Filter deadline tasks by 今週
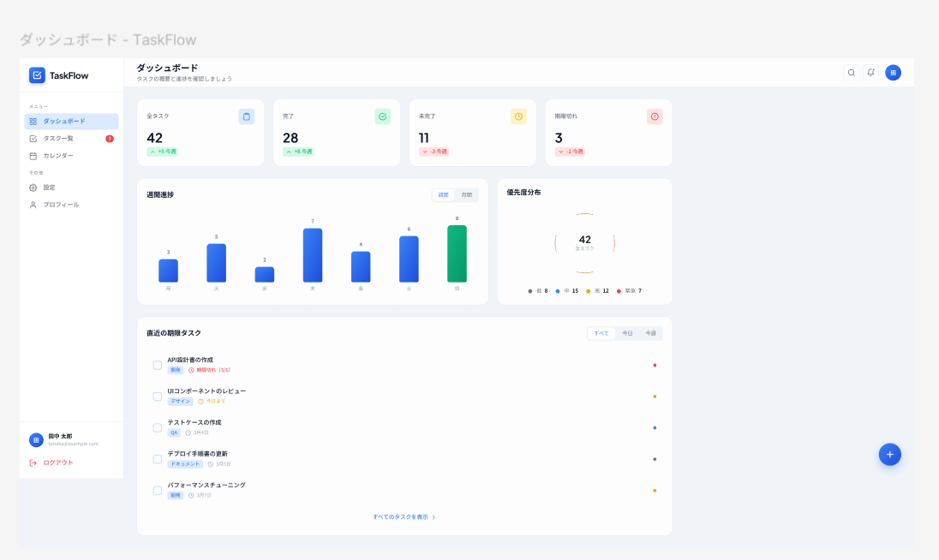 coord(650,333)
